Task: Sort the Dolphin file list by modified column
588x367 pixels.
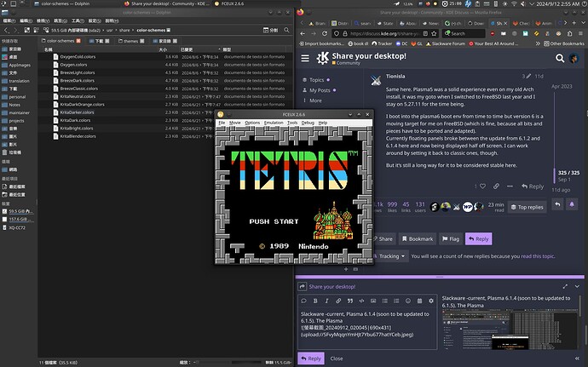Action: click(x=200, y=49)
